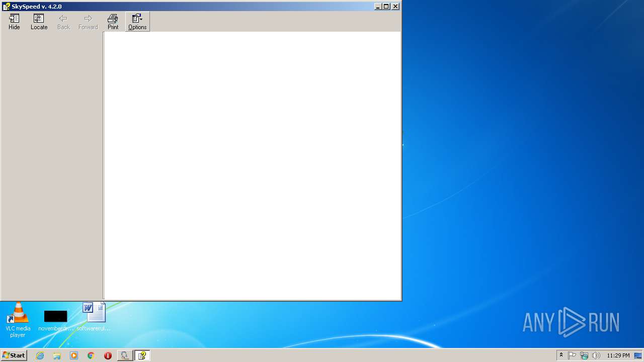Close the SkySpeed help window
Image resolution: width=644 pixels, height=362 pixels.
click(x=395, y=7)
